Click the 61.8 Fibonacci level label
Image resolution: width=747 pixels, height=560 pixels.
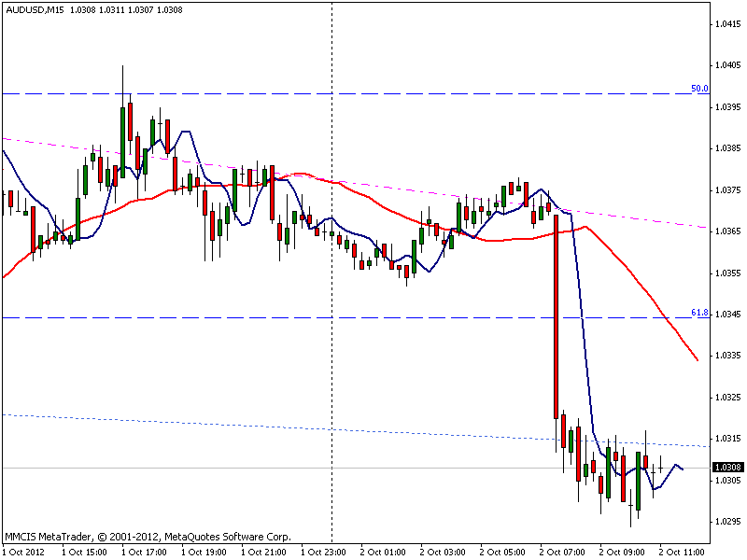coord(699,313)
